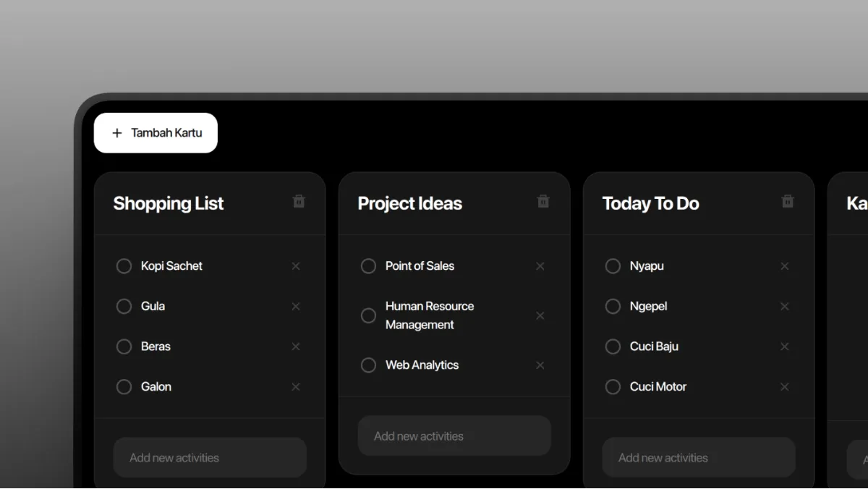Click the Today To Do card title

click(x=651, y=204)
